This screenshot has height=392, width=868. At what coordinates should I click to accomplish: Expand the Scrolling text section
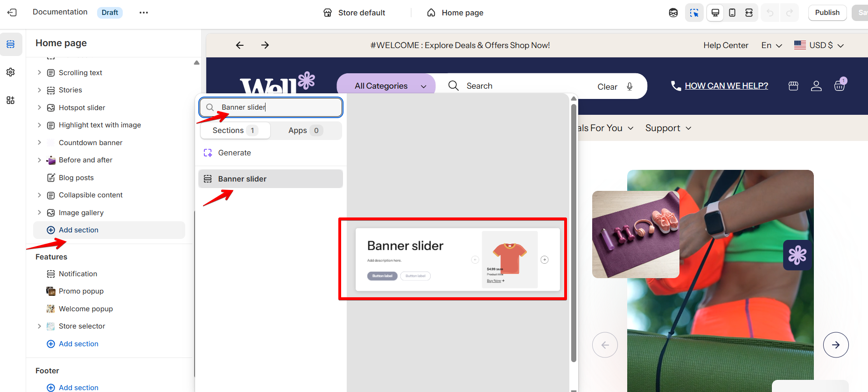(39, 72)
